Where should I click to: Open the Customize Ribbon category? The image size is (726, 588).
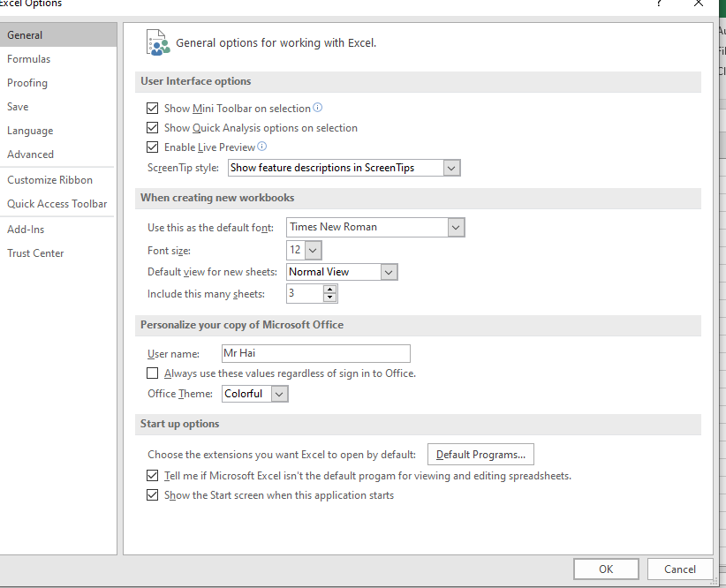(x=50, y=180)
